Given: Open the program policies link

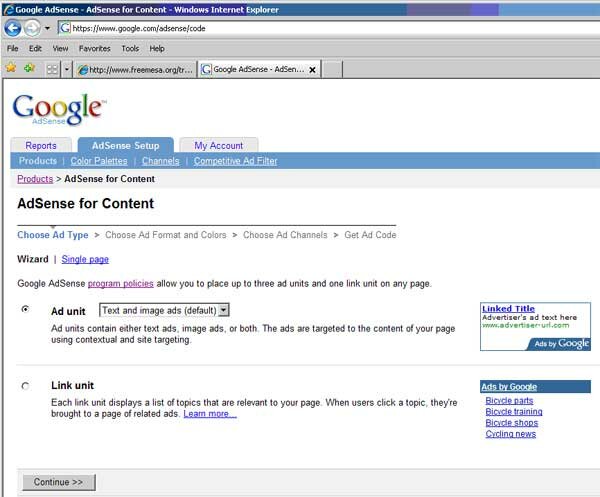Looking at the screenshot, I should coord(121,284).
